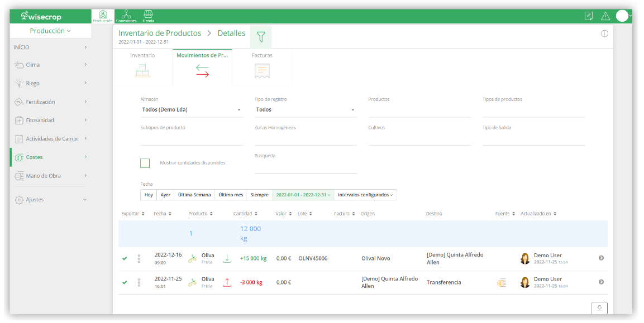644x323 pixels.
Task: Open the Producción module icon
Action: click(x=103, y=16)
